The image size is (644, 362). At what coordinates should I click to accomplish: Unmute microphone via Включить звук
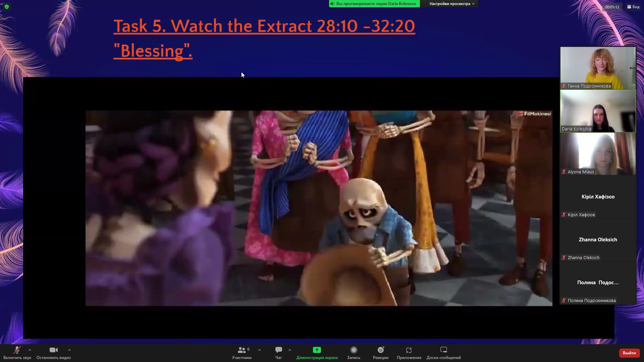[x=17, y=350]
